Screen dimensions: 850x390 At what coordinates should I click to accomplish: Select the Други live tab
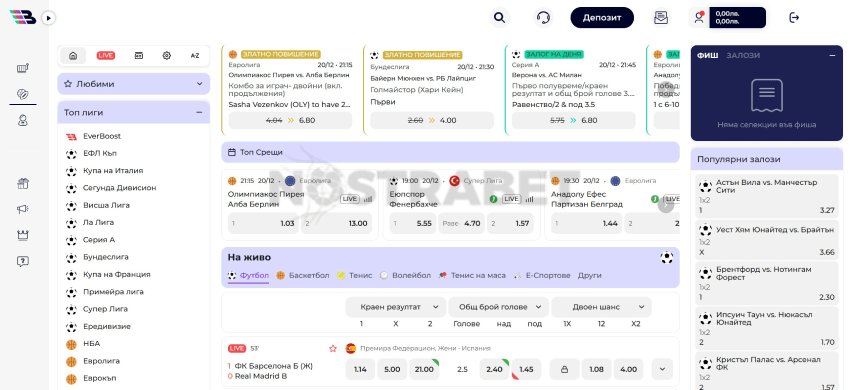pos(590,276)
